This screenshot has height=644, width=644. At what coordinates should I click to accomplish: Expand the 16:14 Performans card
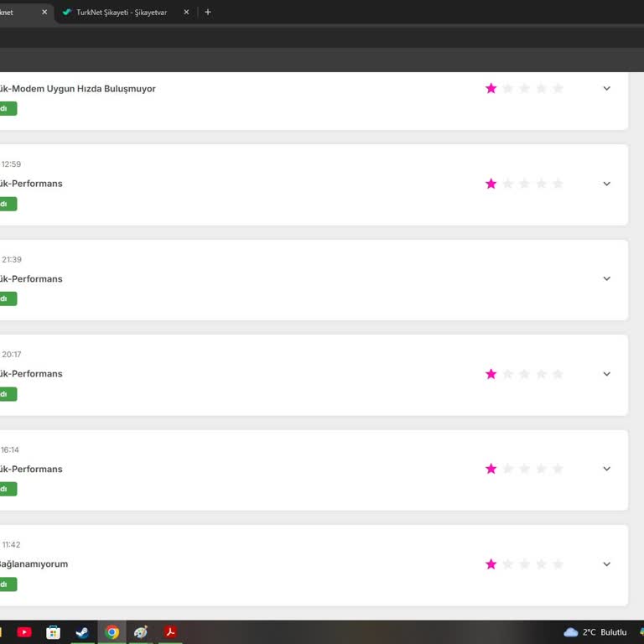click(606, 469)
